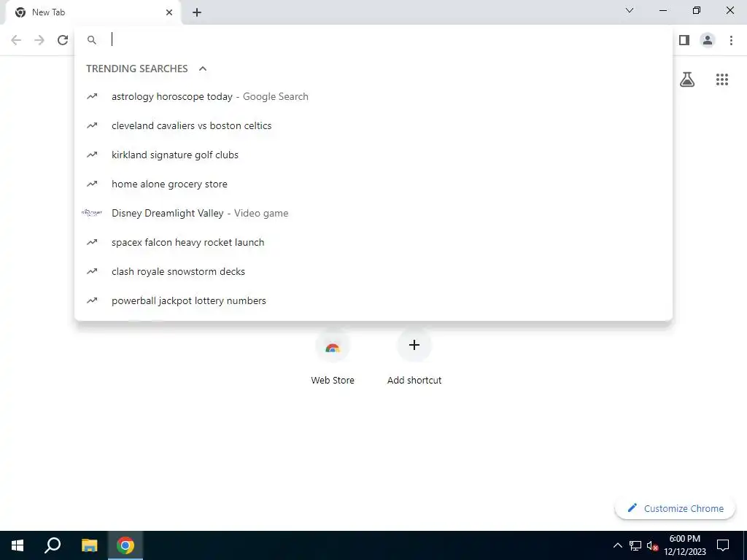
Task: Open the Google apps grid
Action: (721, 79)
